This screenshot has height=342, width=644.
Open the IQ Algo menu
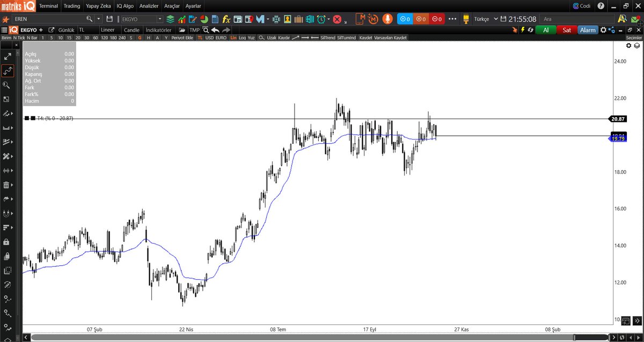coord(124,6)
